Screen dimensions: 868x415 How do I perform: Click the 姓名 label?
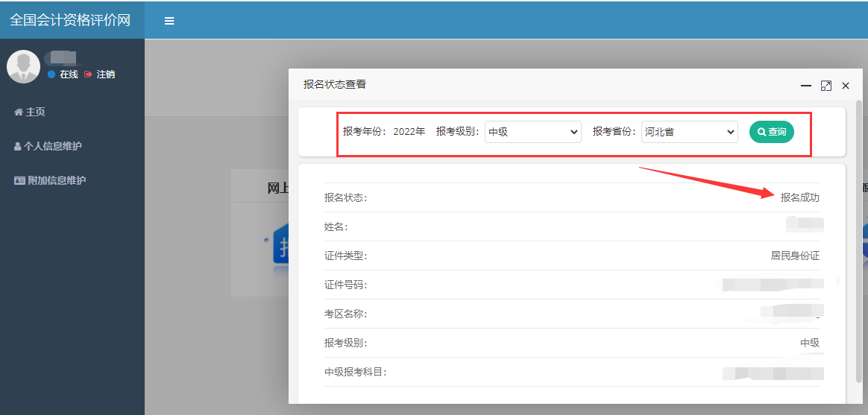pyautogui.click(x=336, y=226)
